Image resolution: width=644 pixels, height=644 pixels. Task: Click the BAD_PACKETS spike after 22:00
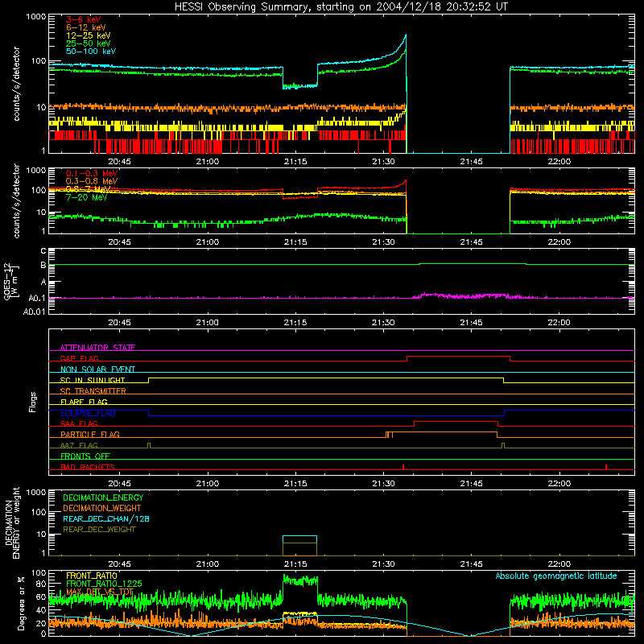click(x=606, y=467)
